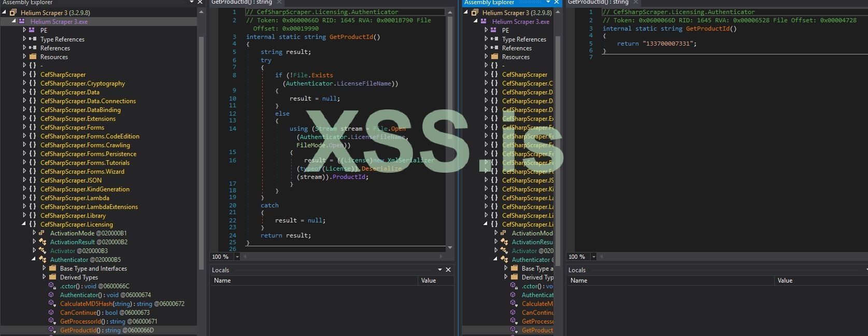Select CefSharpScraper namespace in right tree
Image resolution: width=868 pixels, height=336 pixels.
pyautogui.click(x=524, y=74)
